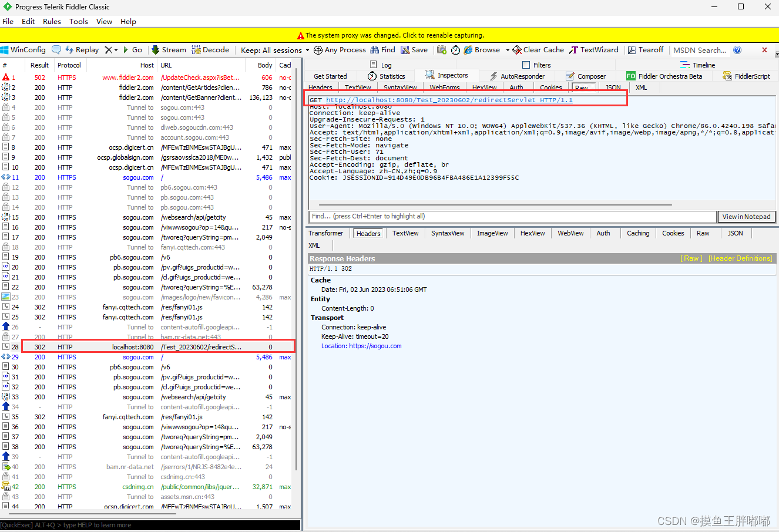Click the timer stopwatch icon

click(455, 50)
